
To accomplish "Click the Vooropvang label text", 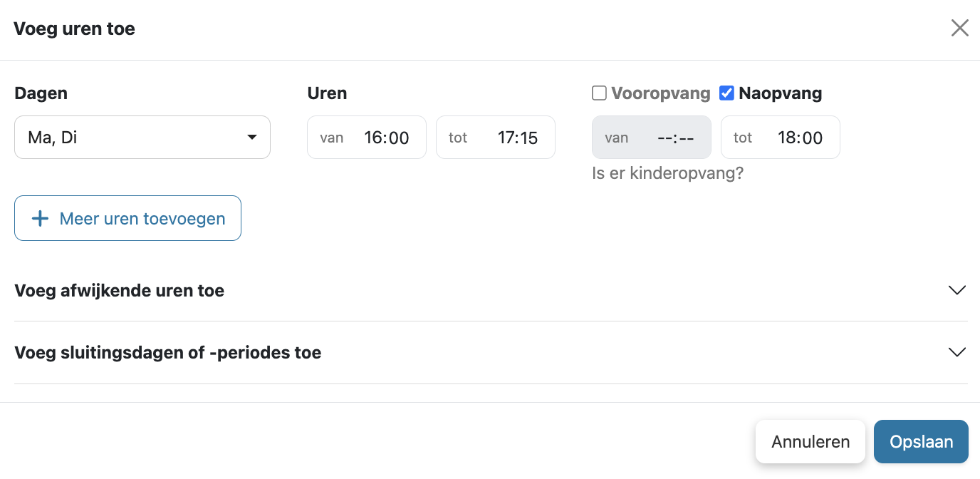I will click(661, 93).
